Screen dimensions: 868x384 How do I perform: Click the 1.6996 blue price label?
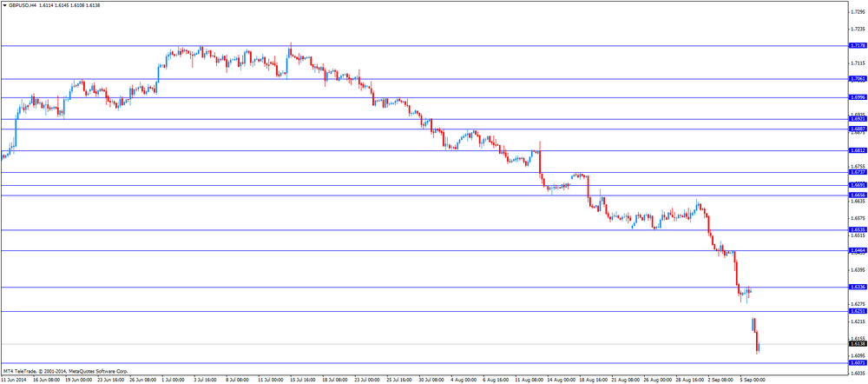point(857,97)
